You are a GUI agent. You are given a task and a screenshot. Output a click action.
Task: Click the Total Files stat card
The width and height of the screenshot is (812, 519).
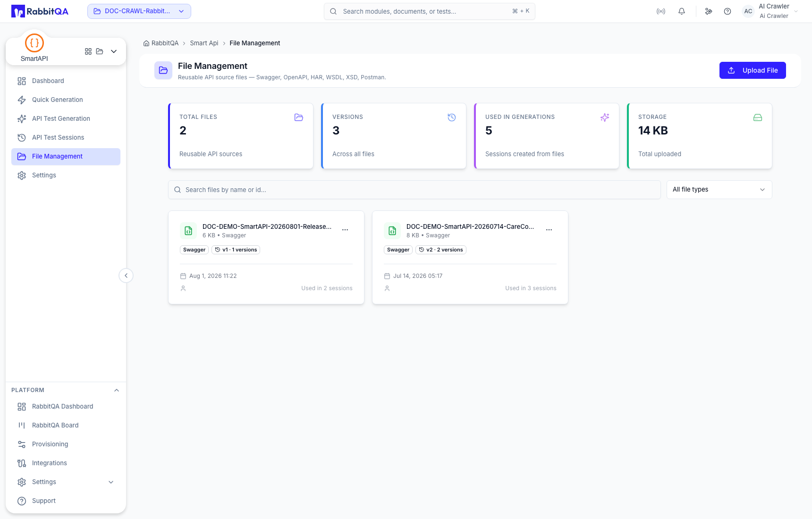click(241, 136)
